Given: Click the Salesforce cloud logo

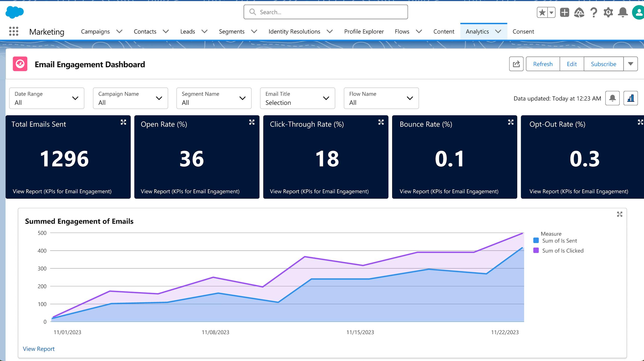Looking at the screenshot, I should click(14, 12).
